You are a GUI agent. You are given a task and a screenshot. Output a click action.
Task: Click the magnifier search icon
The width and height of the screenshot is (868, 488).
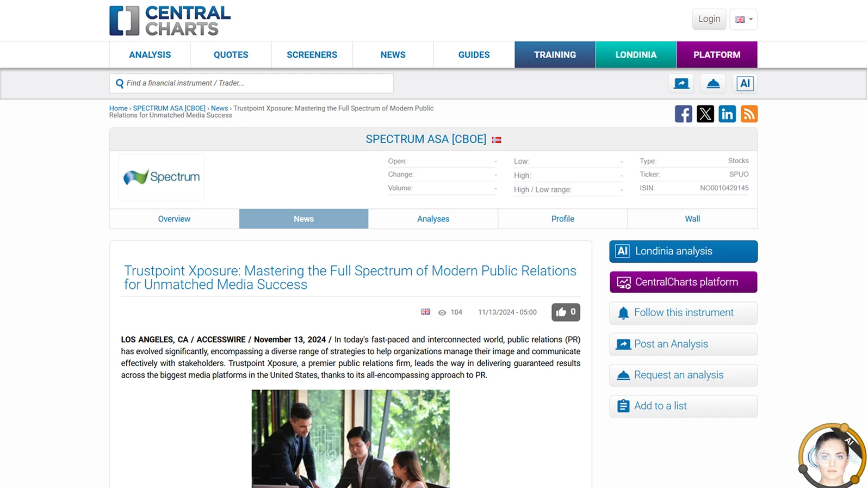tap(120, 83)
